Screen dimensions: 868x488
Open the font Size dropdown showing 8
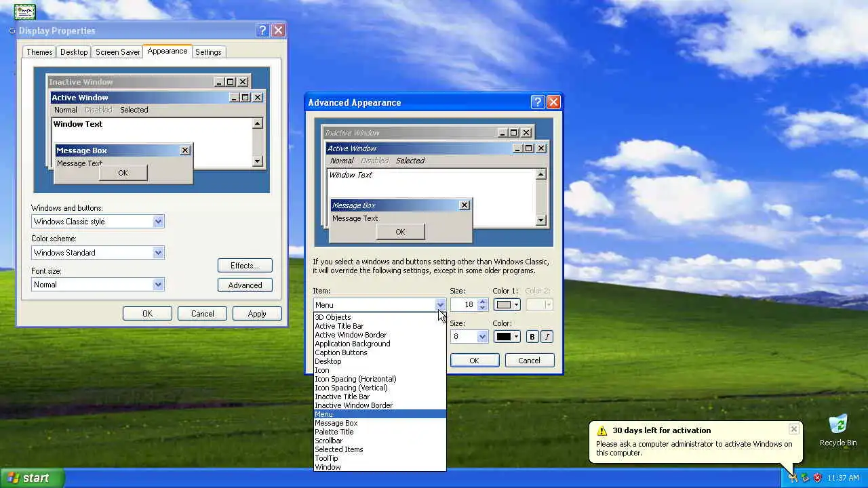tap(482, 337)
